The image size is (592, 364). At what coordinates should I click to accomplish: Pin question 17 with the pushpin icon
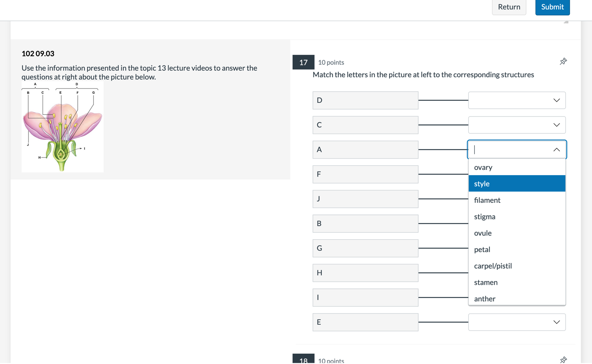563,62
